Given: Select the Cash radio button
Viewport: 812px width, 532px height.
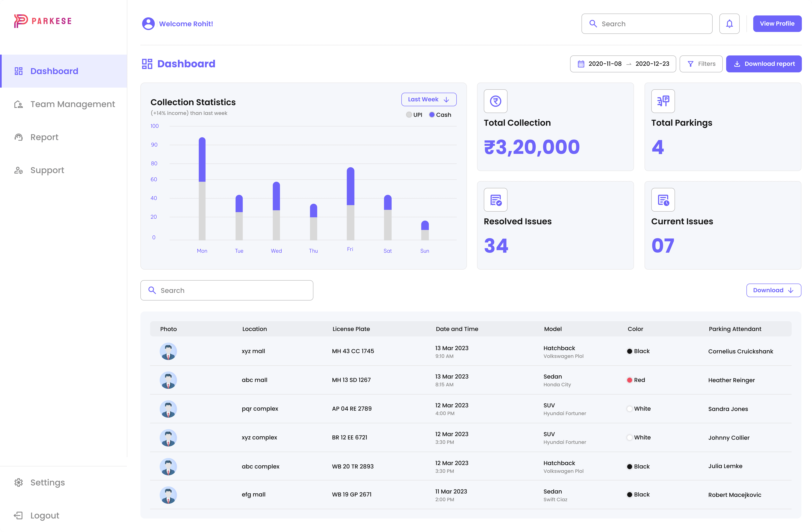Looking at the screenshot, I should pos(432,115).
